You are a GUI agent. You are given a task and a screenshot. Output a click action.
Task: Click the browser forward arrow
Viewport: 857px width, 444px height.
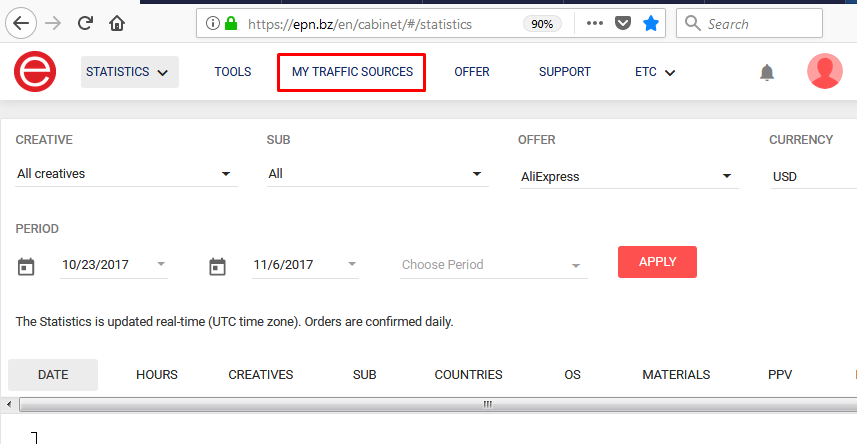[x=53, y=24]
